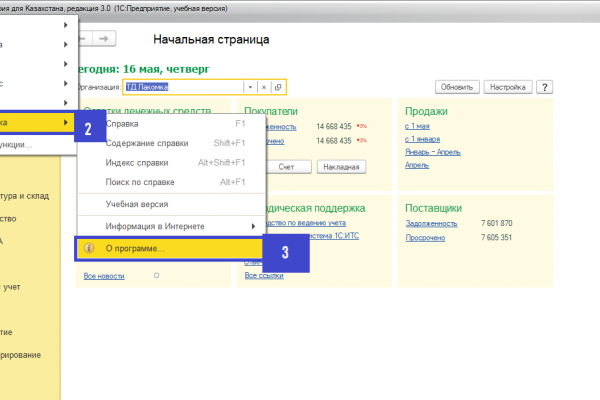Select Индекс справки menu entry
The image size is (600, 400).
tap(137, 163)
